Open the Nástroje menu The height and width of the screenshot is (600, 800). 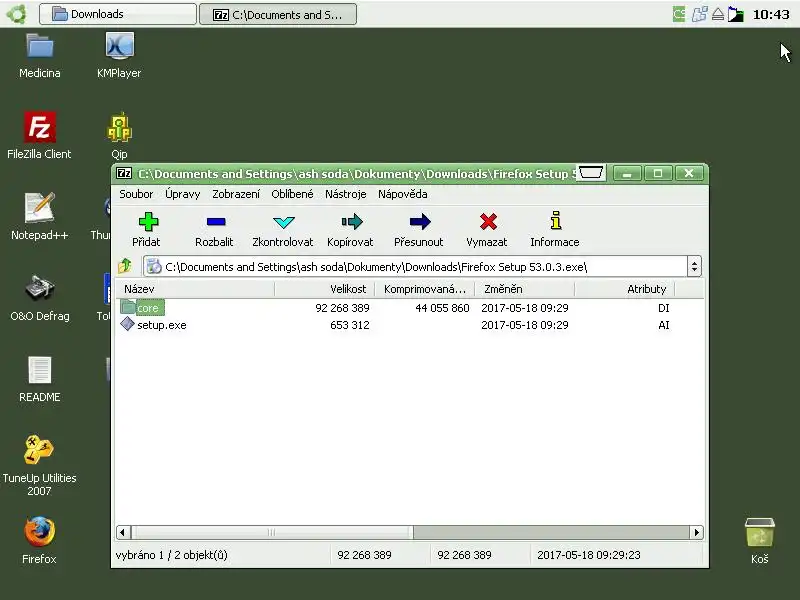[345, 194]
